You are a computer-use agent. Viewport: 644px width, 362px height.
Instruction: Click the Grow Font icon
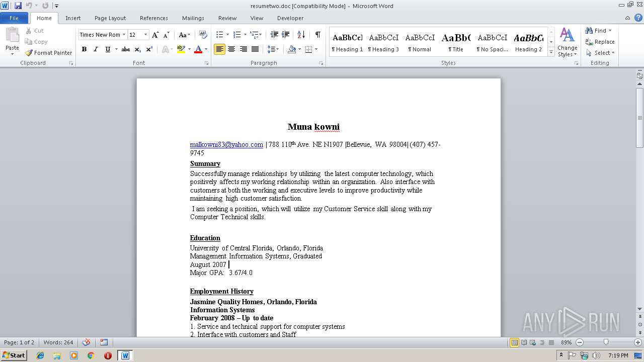point(155,35)
